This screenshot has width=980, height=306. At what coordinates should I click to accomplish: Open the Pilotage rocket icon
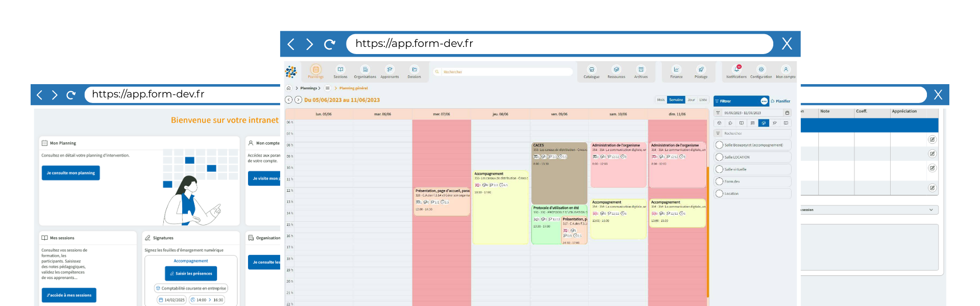[x=701, y=70]
